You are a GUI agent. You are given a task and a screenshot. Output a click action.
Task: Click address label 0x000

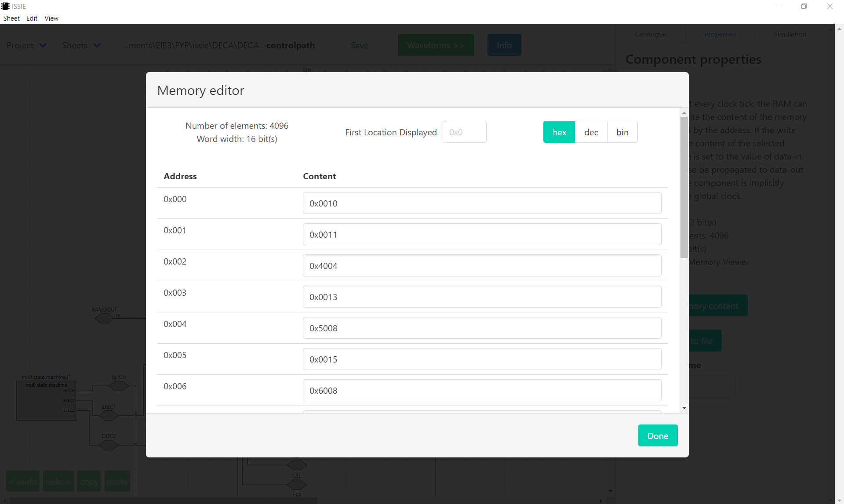pos(175,199)
